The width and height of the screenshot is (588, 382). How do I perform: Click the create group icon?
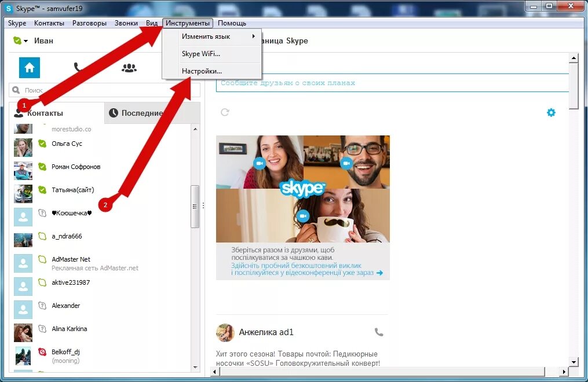point(129,68)
